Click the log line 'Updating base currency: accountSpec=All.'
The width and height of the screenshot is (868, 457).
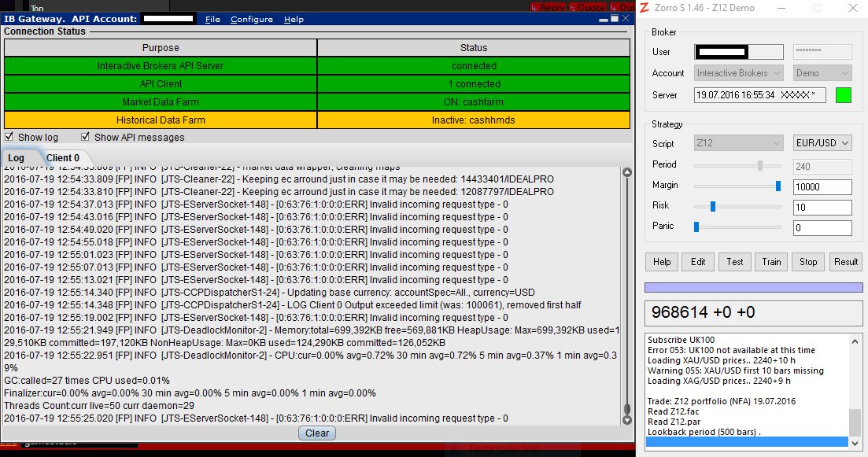coord(270,293)
